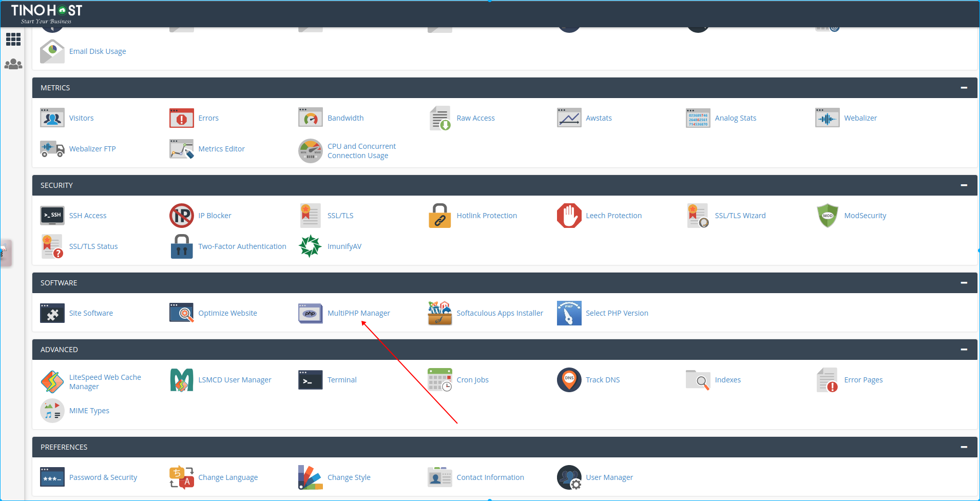Click the Email Disk Usage icon

pyautogui.click(x=52, y=51)
